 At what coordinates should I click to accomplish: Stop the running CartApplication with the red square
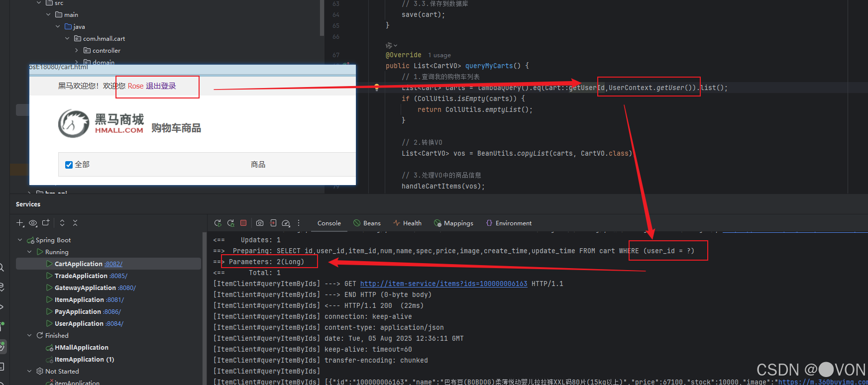click(243, 223)
